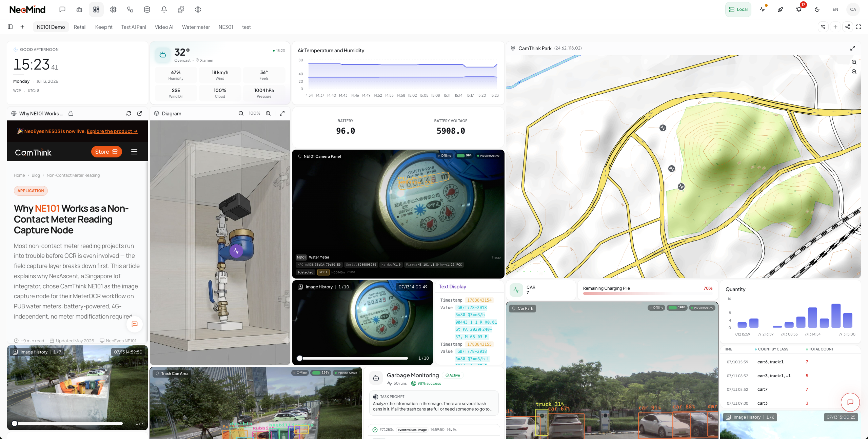Click the topmost pulse marker on map
The width and height of the screenshot is (868, 439).
point(663,128)
